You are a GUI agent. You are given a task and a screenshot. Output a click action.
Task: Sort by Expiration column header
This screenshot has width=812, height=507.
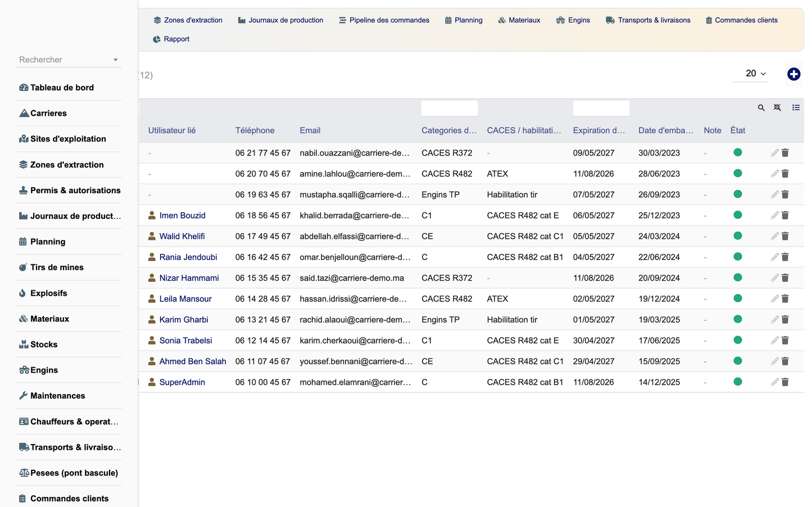click(599, 130)
